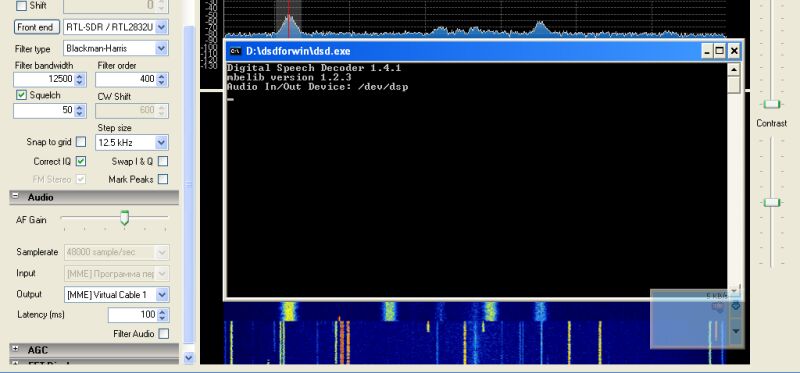Enable Swap I & Q checkbox
The width and height of the screenshot is (800, 373).
(x=163, y=161)
